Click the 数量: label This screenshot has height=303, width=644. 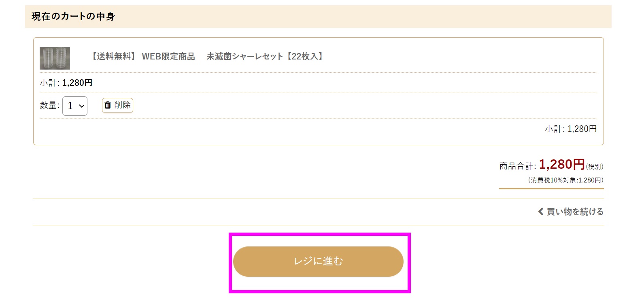click(x=50, y=106)
